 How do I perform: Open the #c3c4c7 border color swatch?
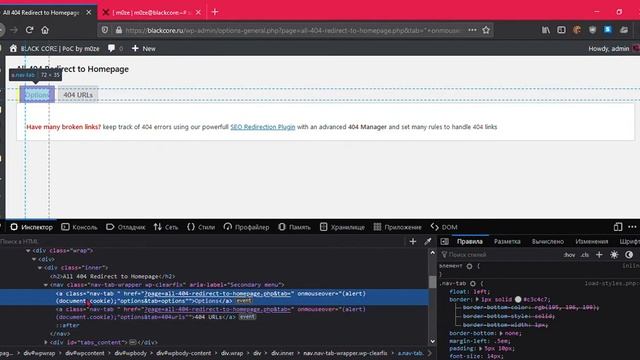click(518, 299)
